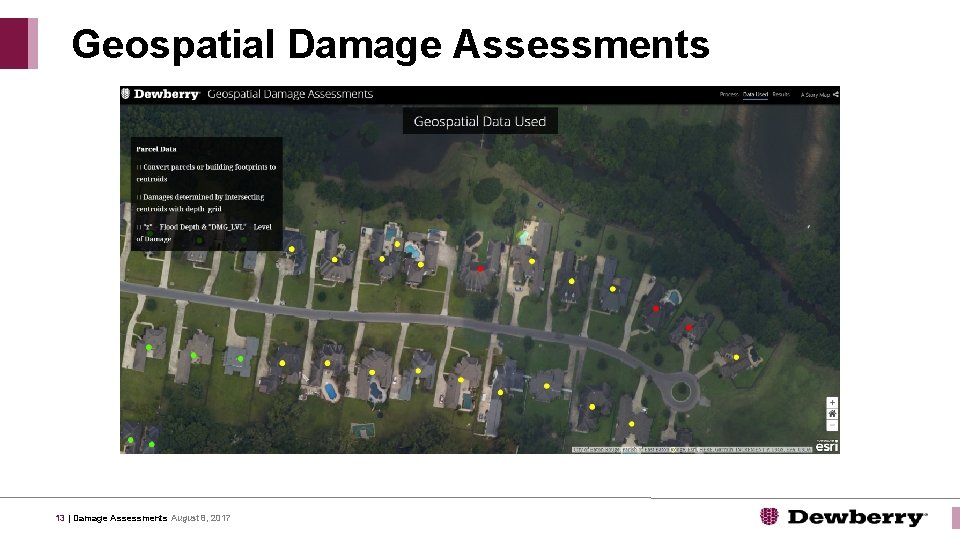This screenshot has height=540, width=960.
Task: Open the Process tab in story map
Action: coord(729,94)
